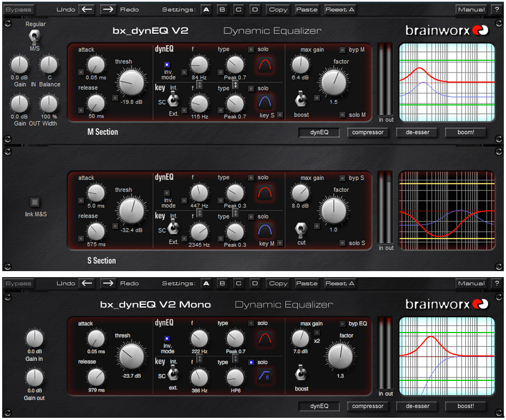Choose boom! preset in bx_dynEQ V2 window
Screen dimensions: 506x420
coord(466,132)
